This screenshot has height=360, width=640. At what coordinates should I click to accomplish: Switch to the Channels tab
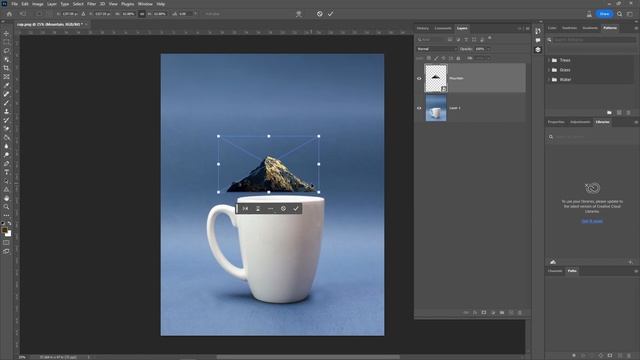(555, 271)
